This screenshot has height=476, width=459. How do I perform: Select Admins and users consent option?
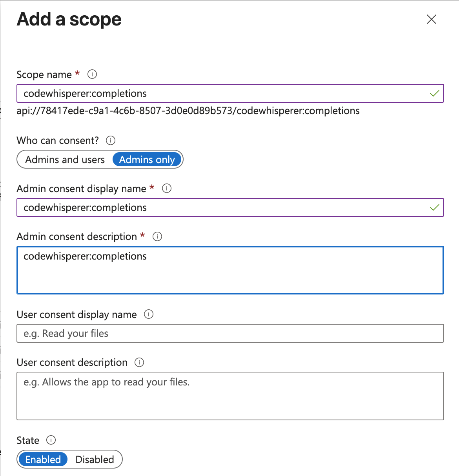65,160
